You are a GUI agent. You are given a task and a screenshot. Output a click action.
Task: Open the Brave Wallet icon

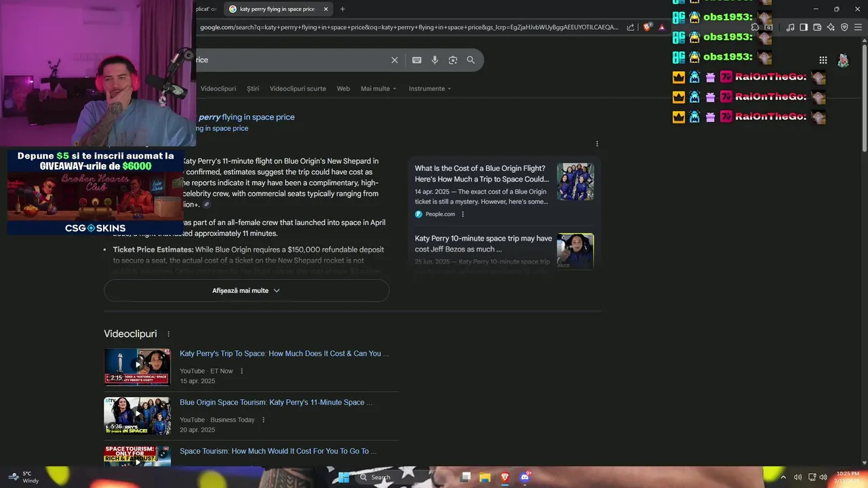817,27
